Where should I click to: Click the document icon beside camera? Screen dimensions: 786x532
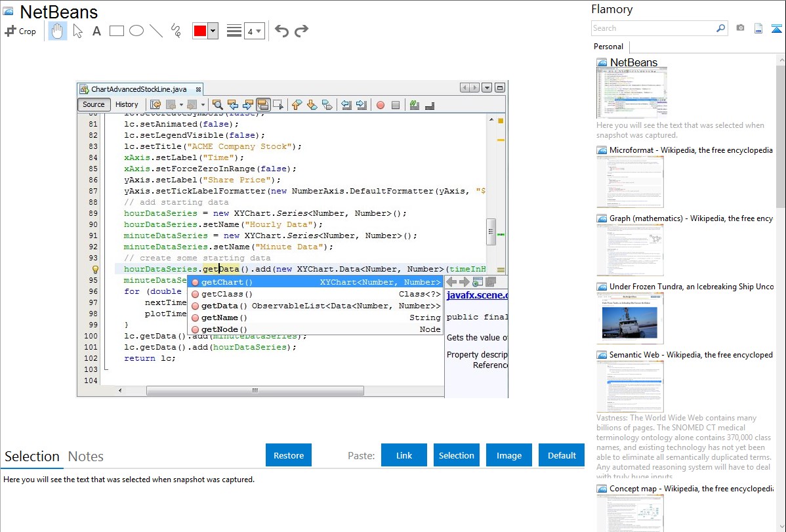(758, 28)
